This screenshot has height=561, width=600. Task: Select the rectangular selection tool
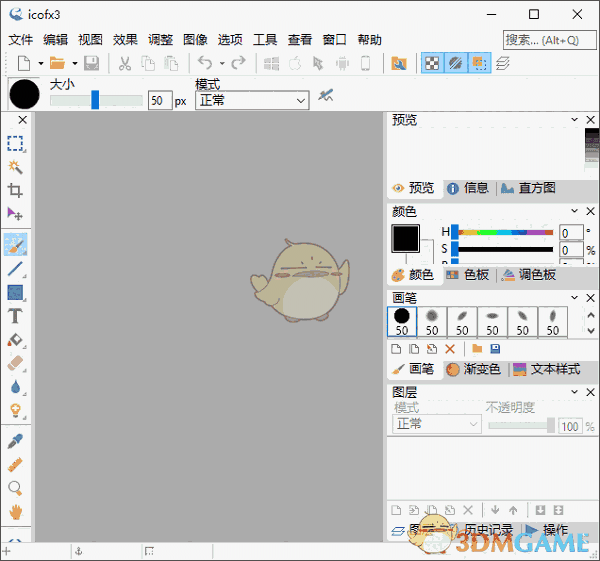[15, 144]
